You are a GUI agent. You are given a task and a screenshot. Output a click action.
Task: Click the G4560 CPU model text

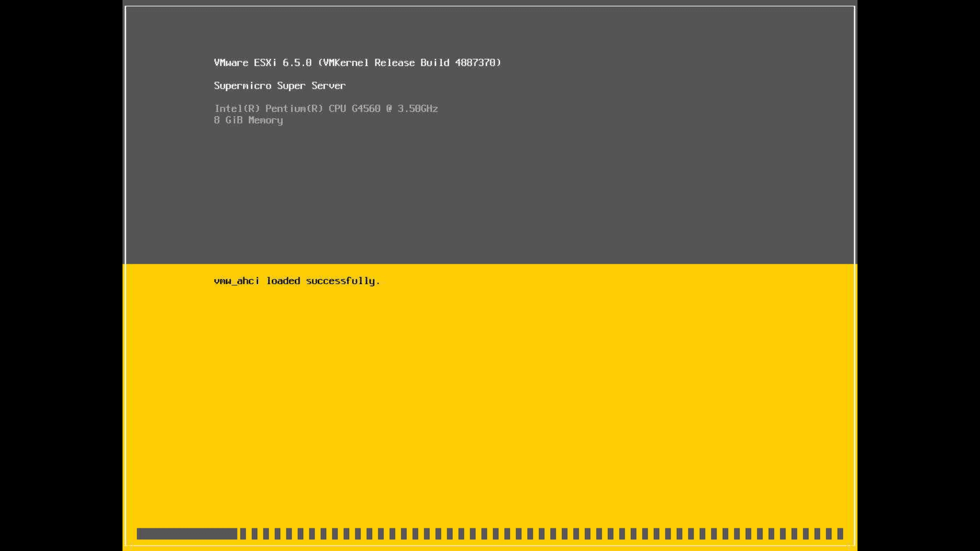tap(365, 109)
